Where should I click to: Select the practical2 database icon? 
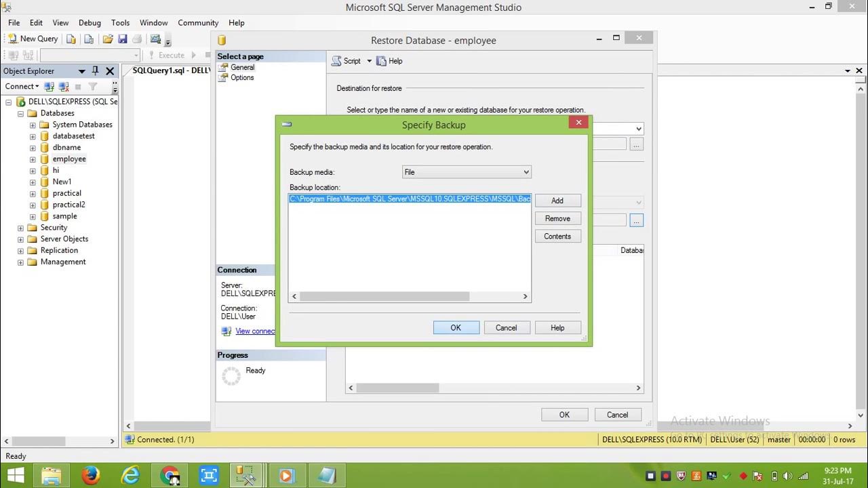pos(45,205)
